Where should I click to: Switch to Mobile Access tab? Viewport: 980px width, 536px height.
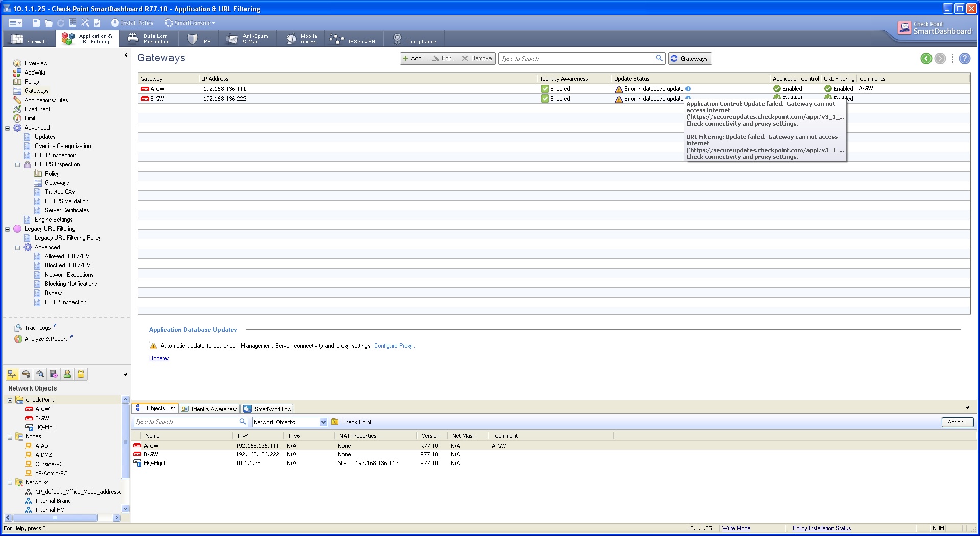302,39
